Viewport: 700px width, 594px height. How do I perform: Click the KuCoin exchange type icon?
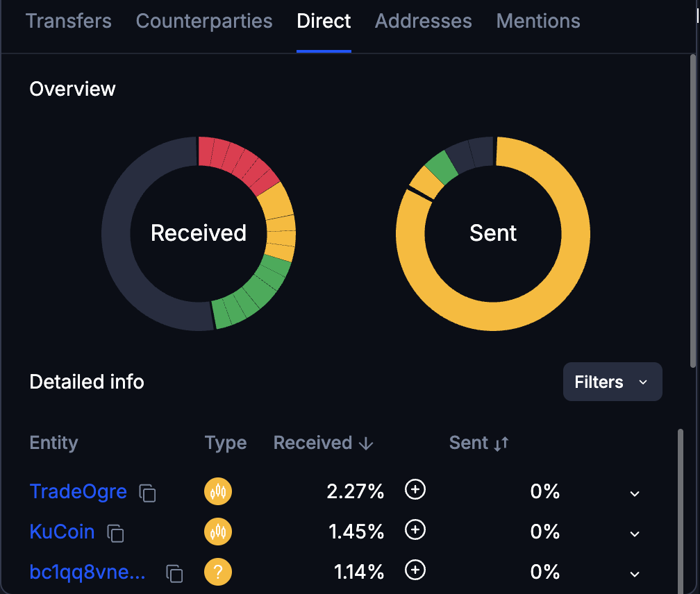218,532
